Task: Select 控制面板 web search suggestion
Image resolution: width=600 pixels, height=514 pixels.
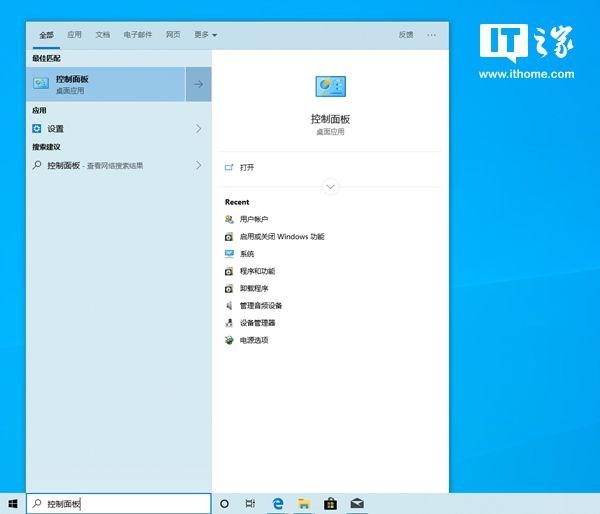Action: tap(119, 165)
